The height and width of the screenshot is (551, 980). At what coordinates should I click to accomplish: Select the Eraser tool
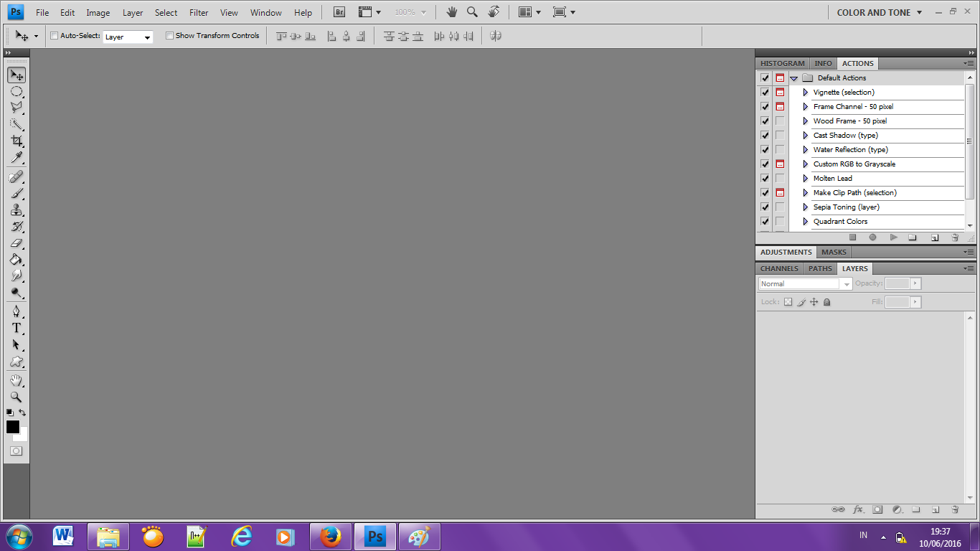click(17, 242)
